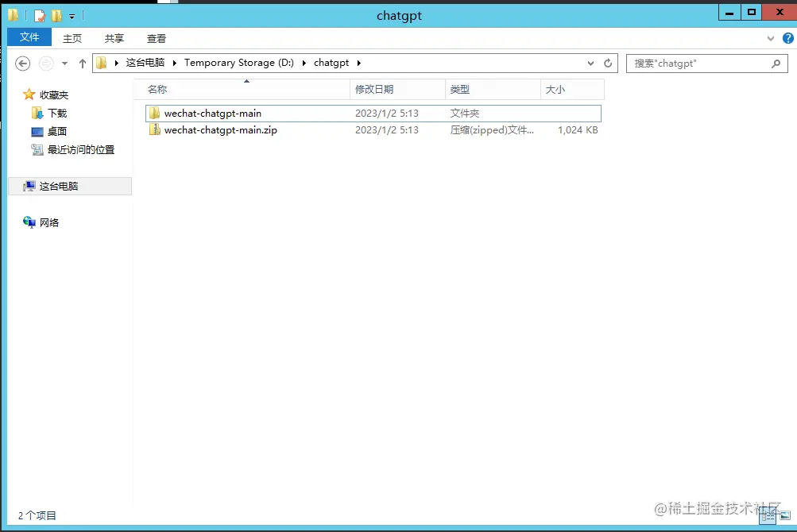Open 桌面 in the navigation pane
797x532 pixels.
tap(57, 132)
